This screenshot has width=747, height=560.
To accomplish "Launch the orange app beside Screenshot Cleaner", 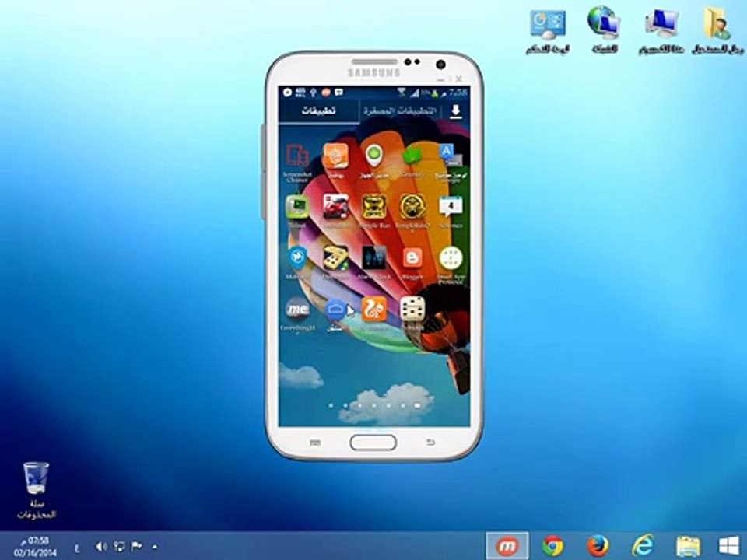I will pos(336,156).
